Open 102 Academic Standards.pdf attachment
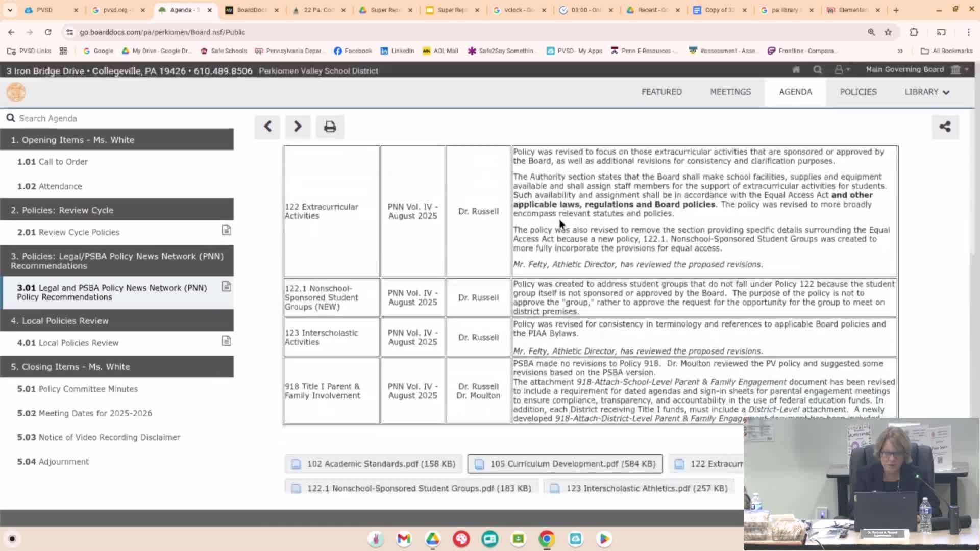 click(374, 464)
